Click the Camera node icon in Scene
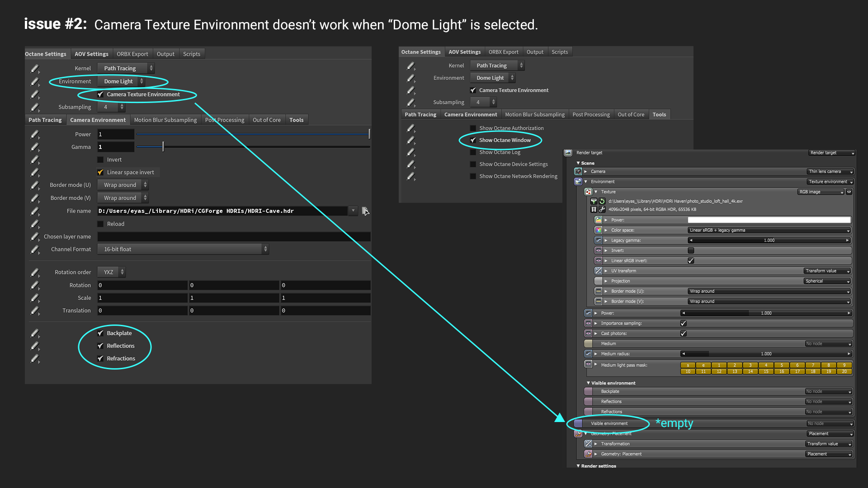The image size is (868, 488). [578, 171]
